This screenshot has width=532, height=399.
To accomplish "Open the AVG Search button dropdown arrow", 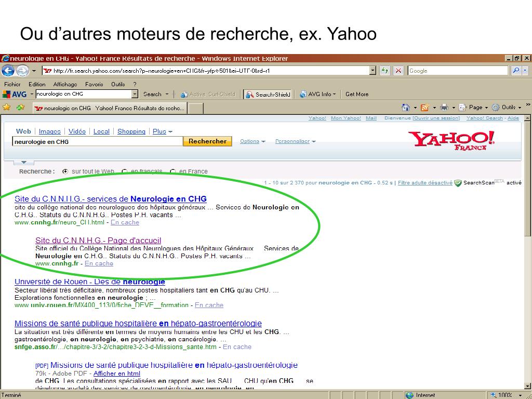I will point(167,94).
